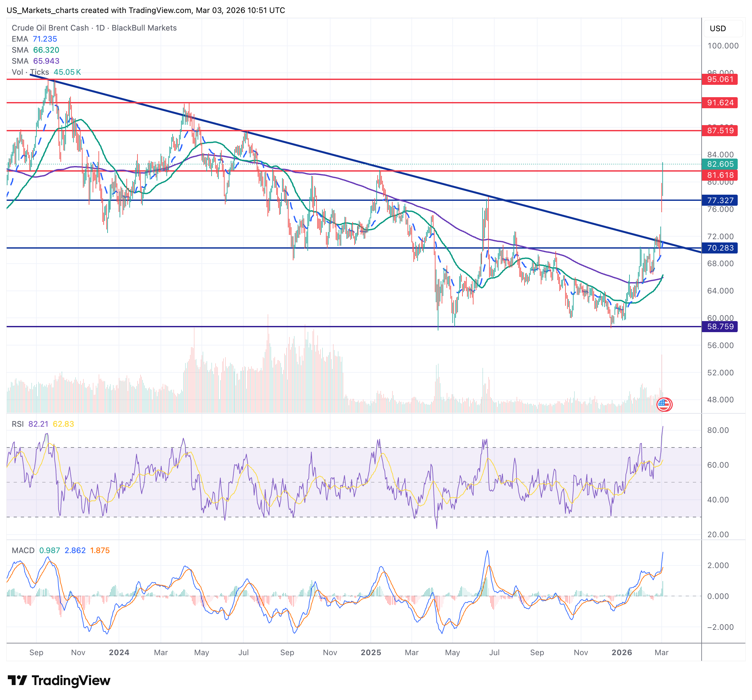Select the 81.618 red price label

click(720, 175)
